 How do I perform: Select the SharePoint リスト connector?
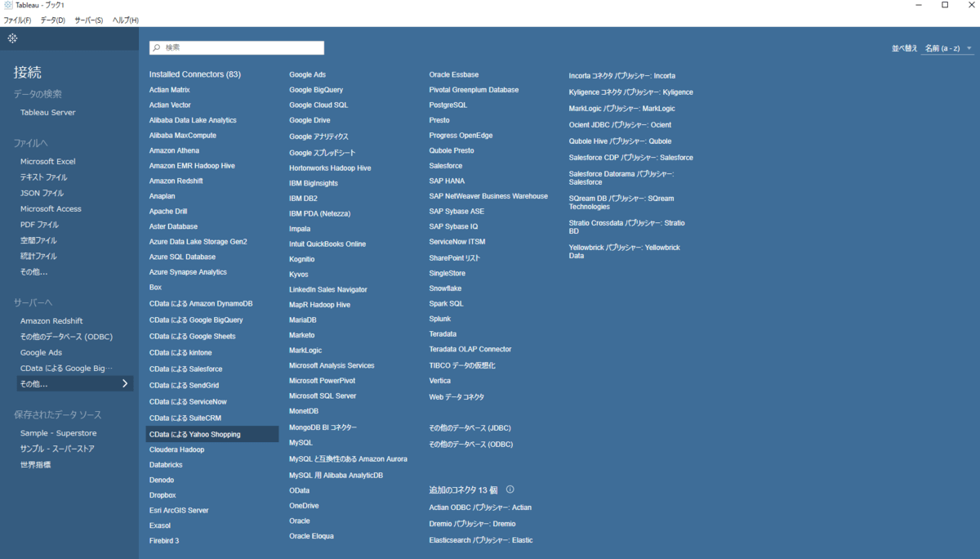click(455, 258)
